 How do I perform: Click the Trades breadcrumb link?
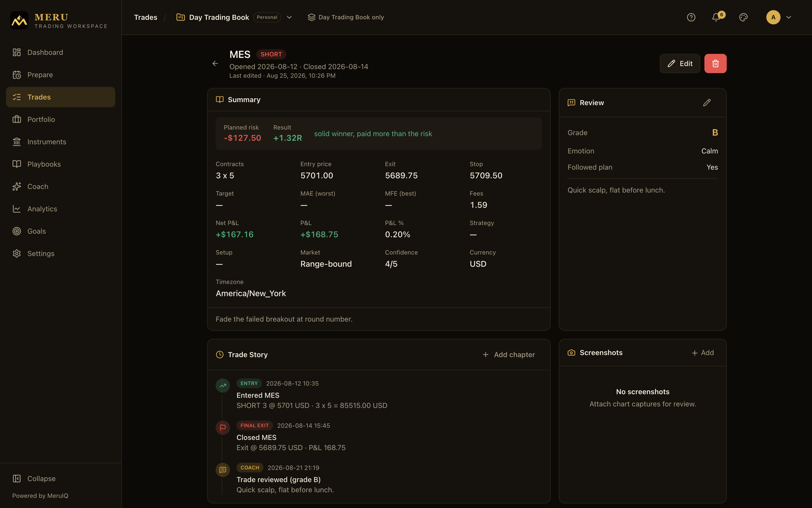click(146, 17)
